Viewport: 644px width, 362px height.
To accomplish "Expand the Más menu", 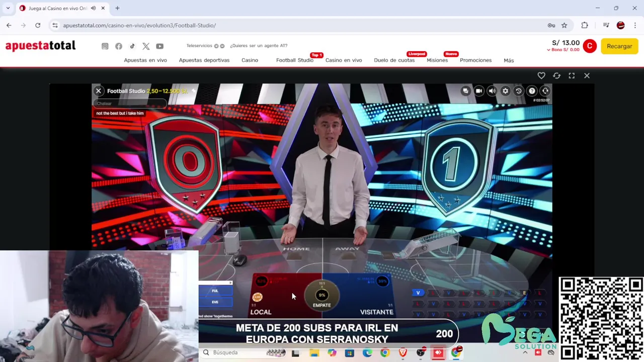I will tap(509, 60).
